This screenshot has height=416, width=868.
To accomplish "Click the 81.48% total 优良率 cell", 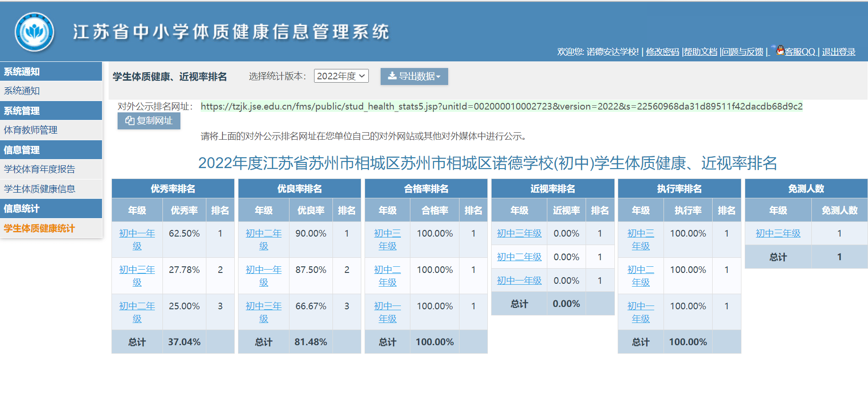I will 311,342.
